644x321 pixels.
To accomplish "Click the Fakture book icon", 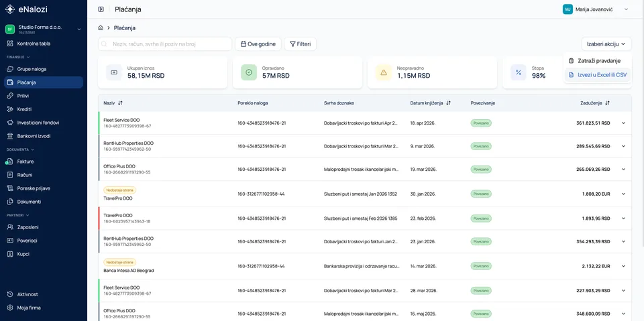I will [10, 162].
